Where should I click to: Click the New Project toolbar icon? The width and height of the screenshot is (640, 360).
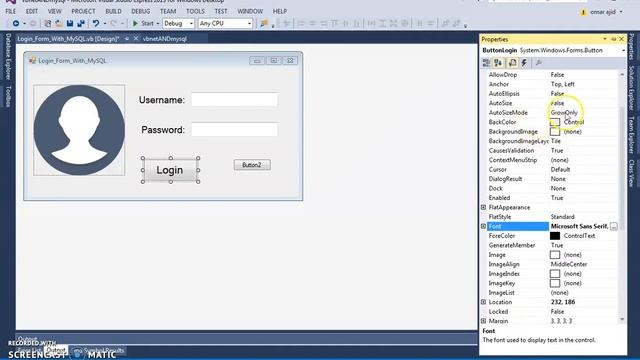tap(47, 24)
